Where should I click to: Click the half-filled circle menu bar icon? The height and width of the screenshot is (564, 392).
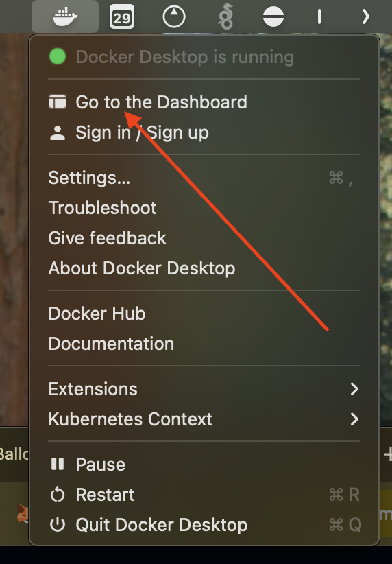pos(273,16)
